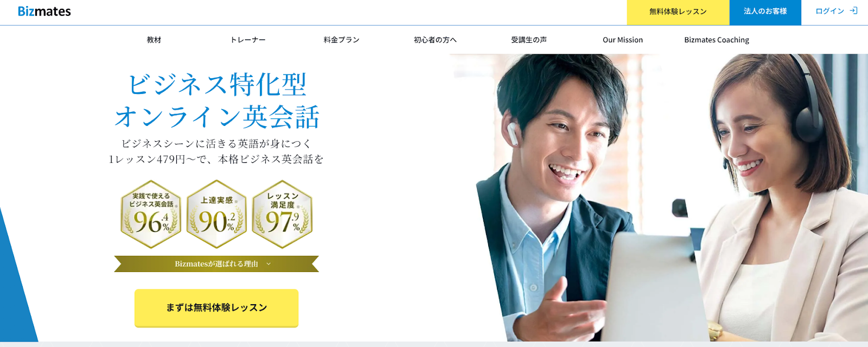Open 受講生の声 navigation item

tap(529, 40)
